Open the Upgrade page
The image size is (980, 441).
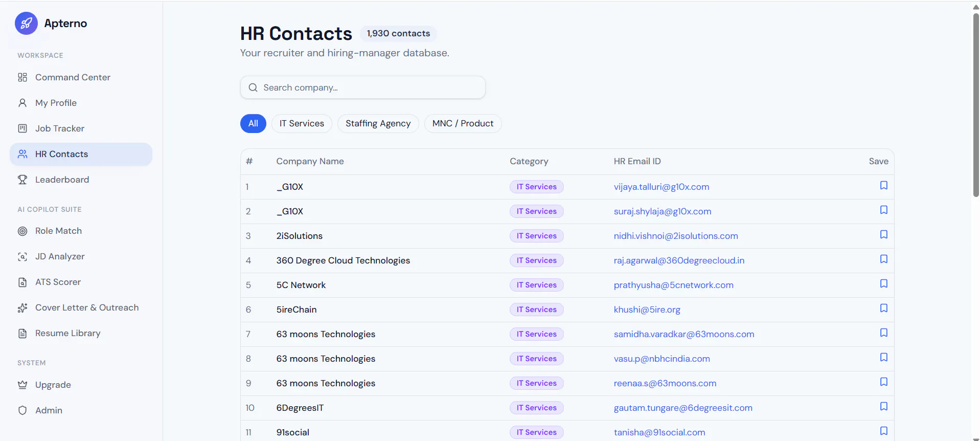(81, 385)
